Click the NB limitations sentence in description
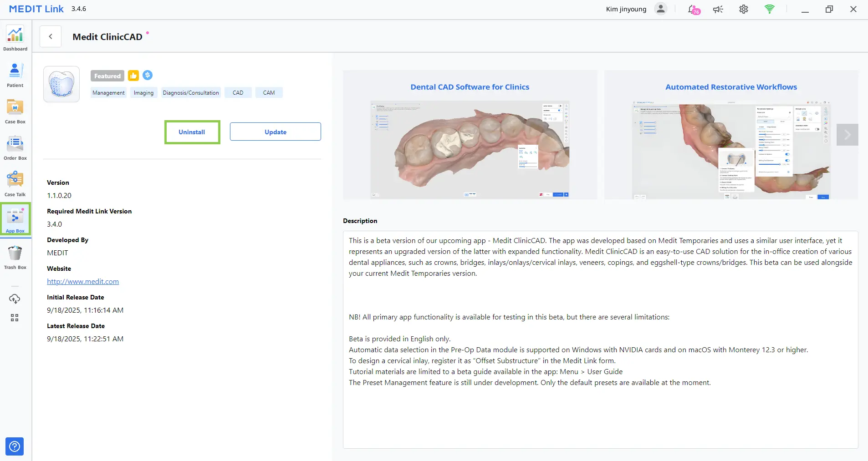Image resolution: width=868 pixels, height=461 pixels. coord(509,317)
